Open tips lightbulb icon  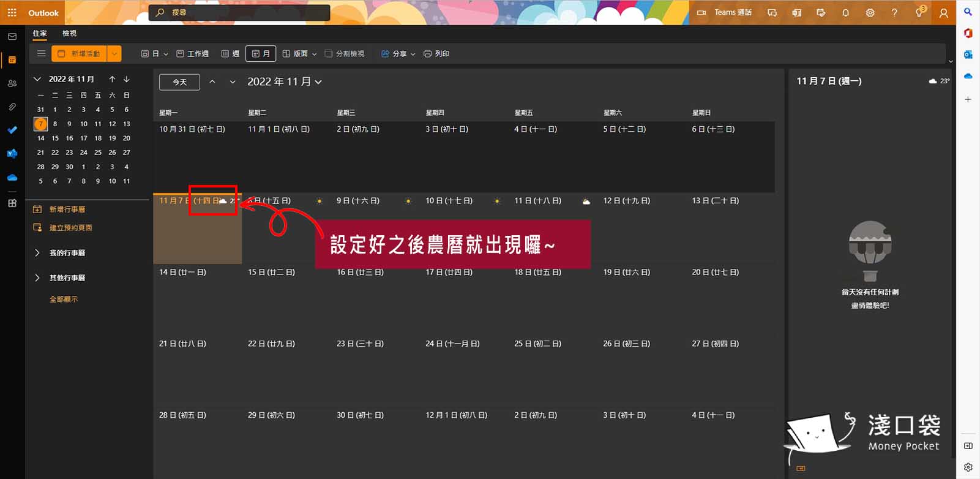point(919,12)
